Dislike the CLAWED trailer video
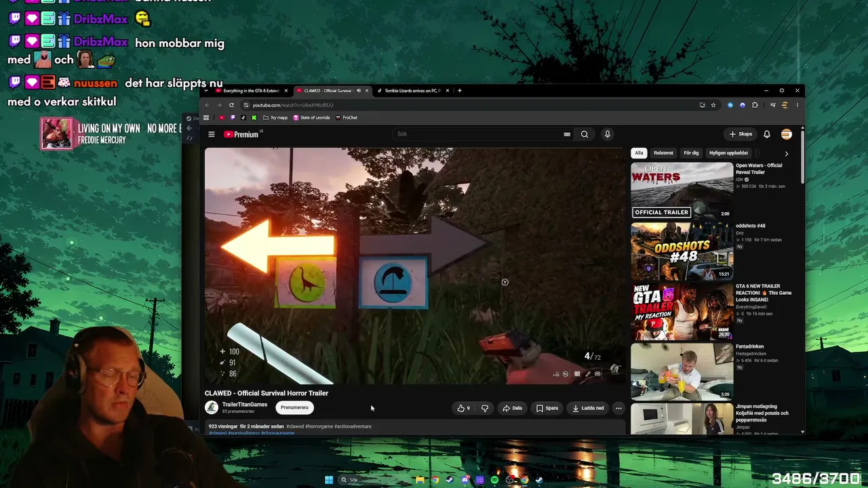The image size is (868, 488). (485, 408)
